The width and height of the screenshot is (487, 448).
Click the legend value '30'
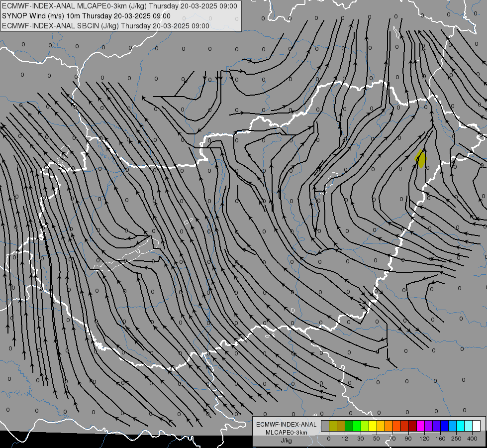coord(361,439)
